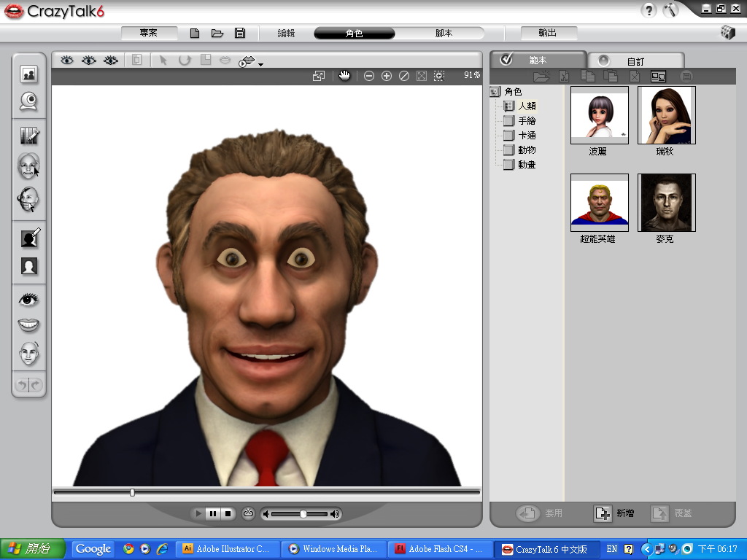747x560 pixels.
Task: Select the eye settings tool
Action: pyautogui.click(x=29, y=299)
